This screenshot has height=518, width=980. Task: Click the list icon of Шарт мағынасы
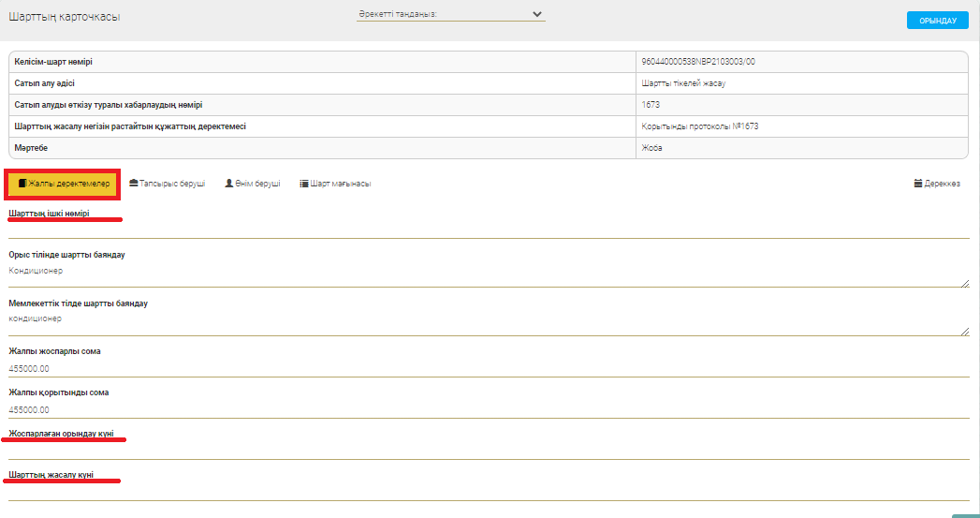pyautogui.click(x=304, y=185)
